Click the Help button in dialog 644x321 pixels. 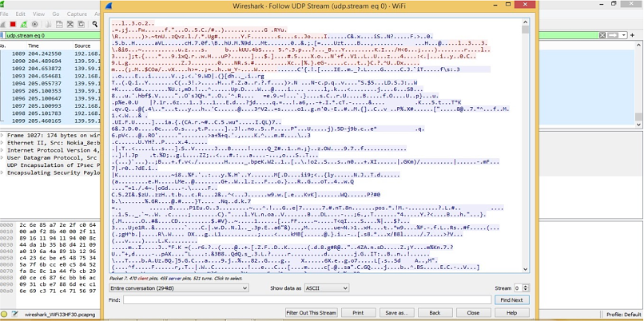tap(511, 313)
